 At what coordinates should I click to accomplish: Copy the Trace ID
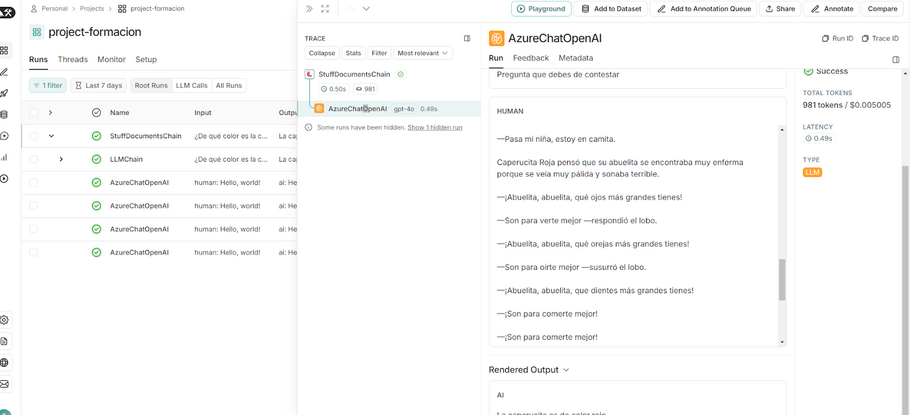[x=880, y=38]
